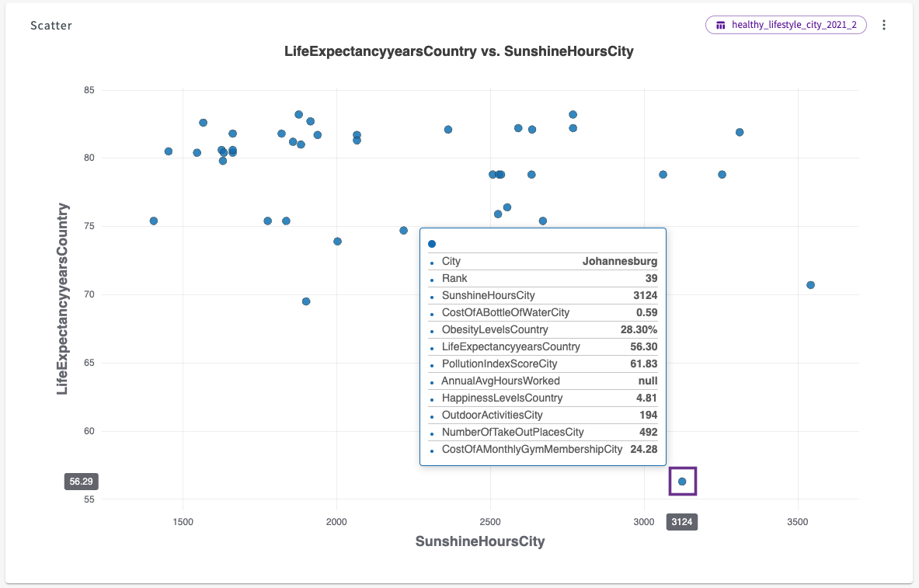Screen dimensions: 919x588
Task: Click the "OutdoorActivitiesCity" tooltip row
Action: (543, 415)
